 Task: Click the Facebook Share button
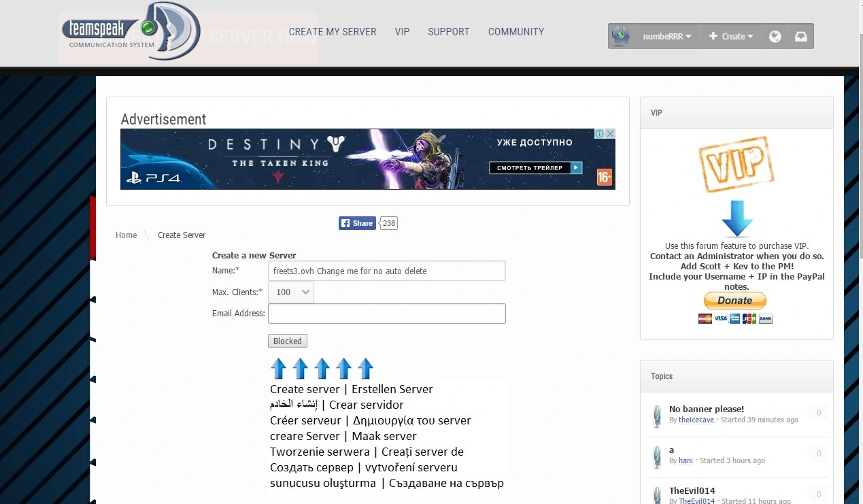[x=357, y=223]
